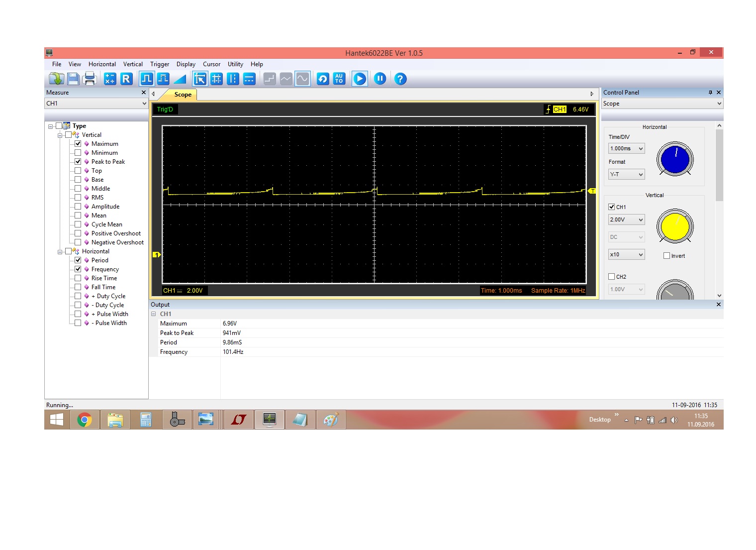Select the cross cursor icon
756x550 pixels.
point(216,79)
